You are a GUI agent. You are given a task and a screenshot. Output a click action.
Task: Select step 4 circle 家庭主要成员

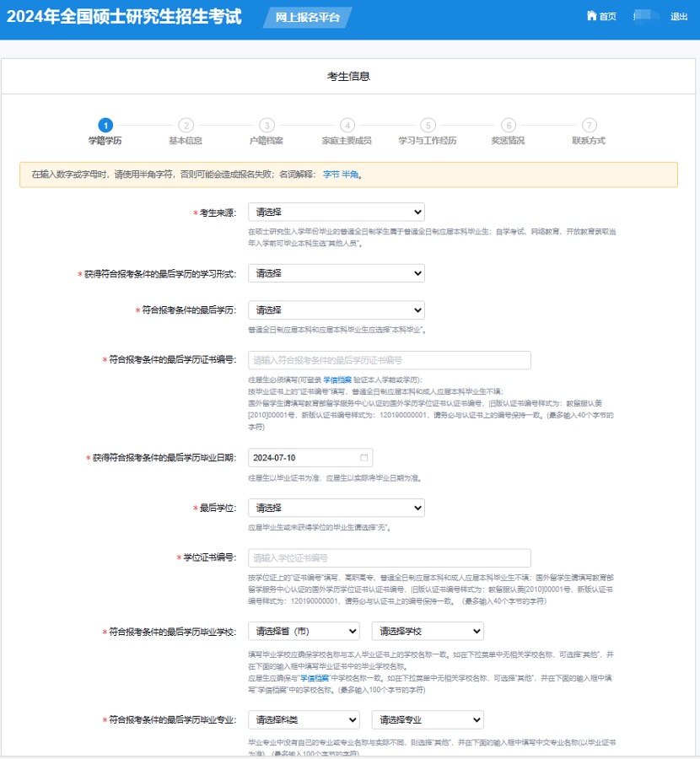point(347,125)
